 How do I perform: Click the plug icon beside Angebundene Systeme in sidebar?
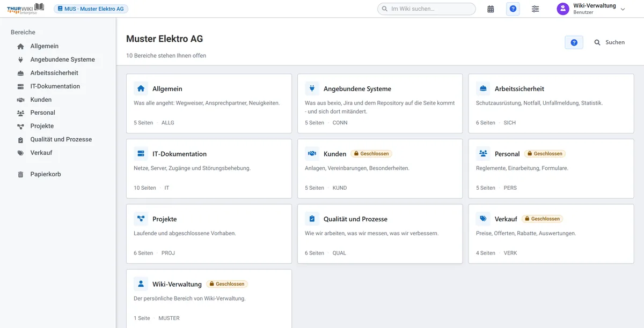pos(21,60)
